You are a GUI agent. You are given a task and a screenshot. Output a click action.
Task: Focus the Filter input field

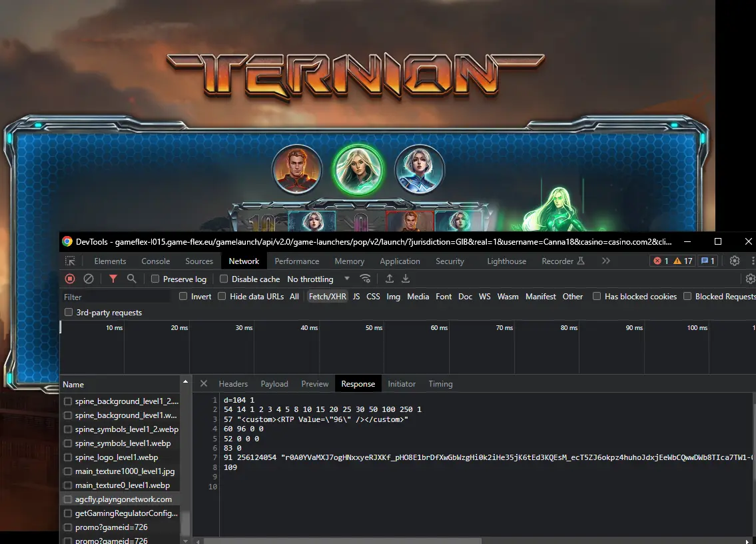116,297
